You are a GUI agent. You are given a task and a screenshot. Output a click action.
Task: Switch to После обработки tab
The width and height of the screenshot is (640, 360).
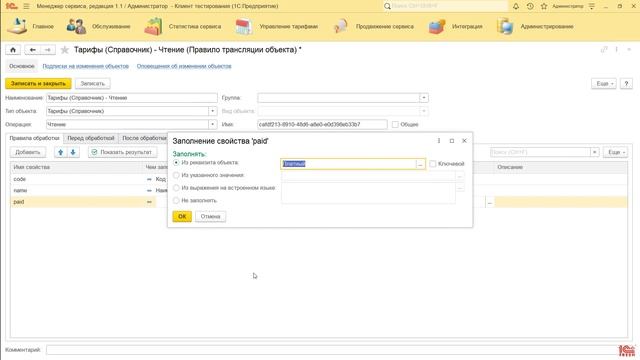point(144,138)
